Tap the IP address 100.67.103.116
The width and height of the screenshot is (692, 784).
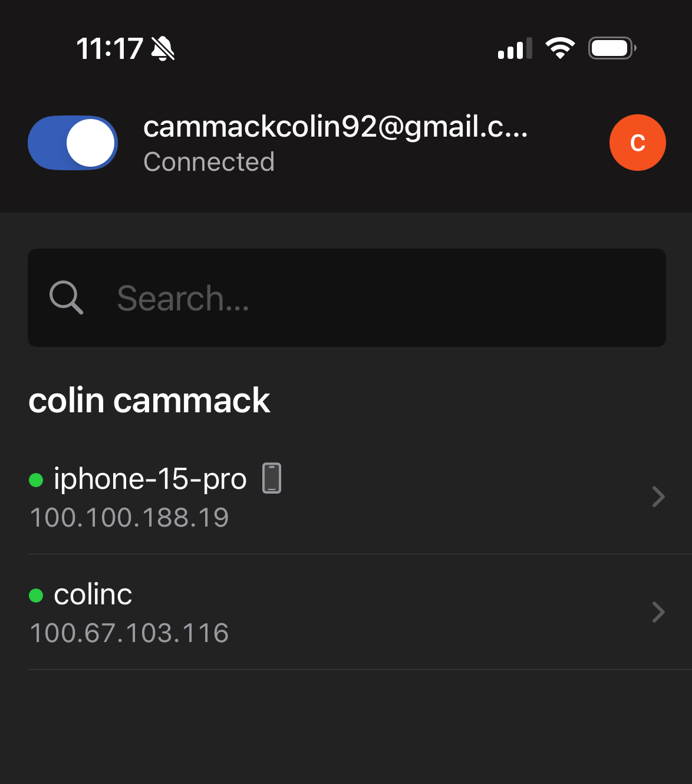coord(129,633)
